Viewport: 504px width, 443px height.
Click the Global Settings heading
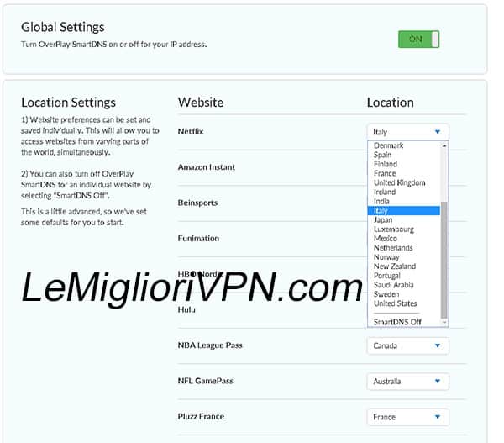(x=63, y=27)
